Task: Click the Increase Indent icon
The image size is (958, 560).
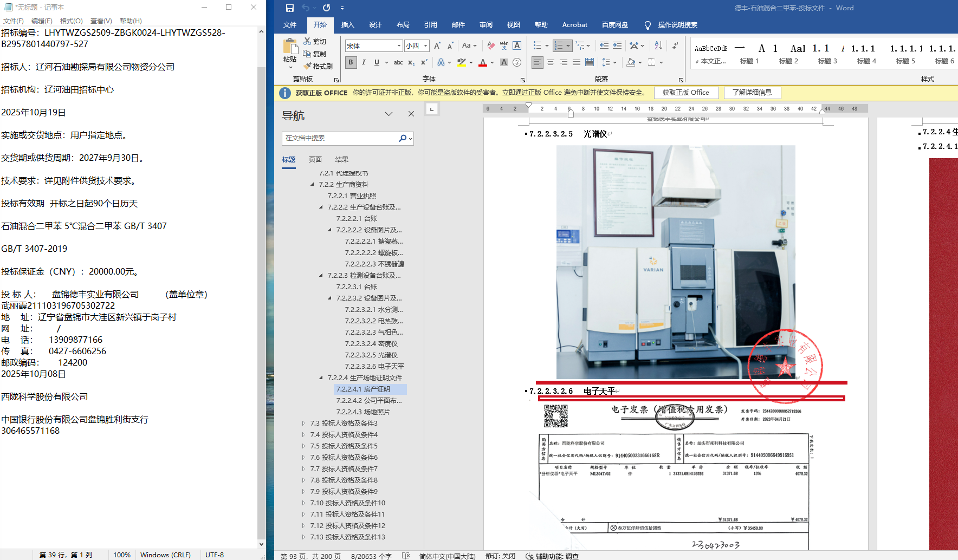Action: tap(617, 45)
